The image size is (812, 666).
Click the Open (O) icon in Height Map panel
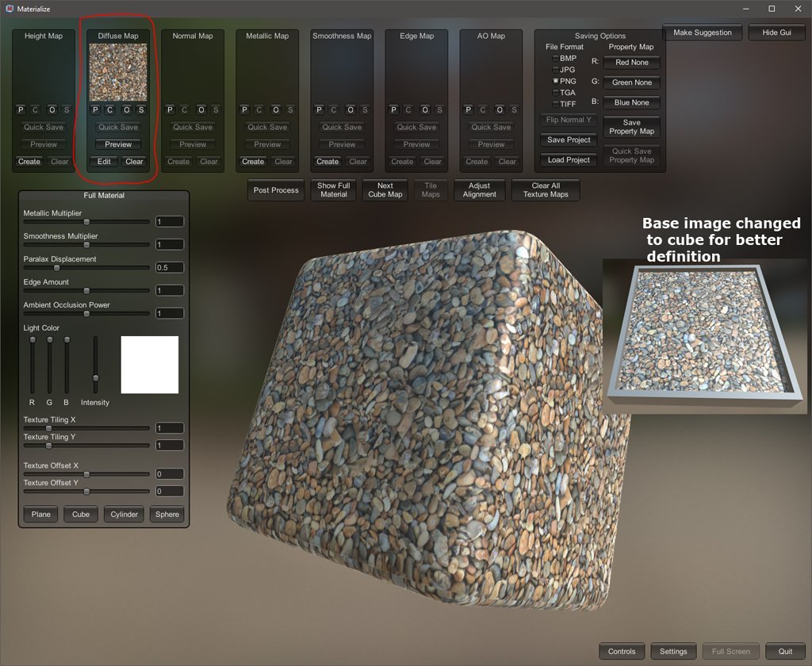[x=52, y=110]
